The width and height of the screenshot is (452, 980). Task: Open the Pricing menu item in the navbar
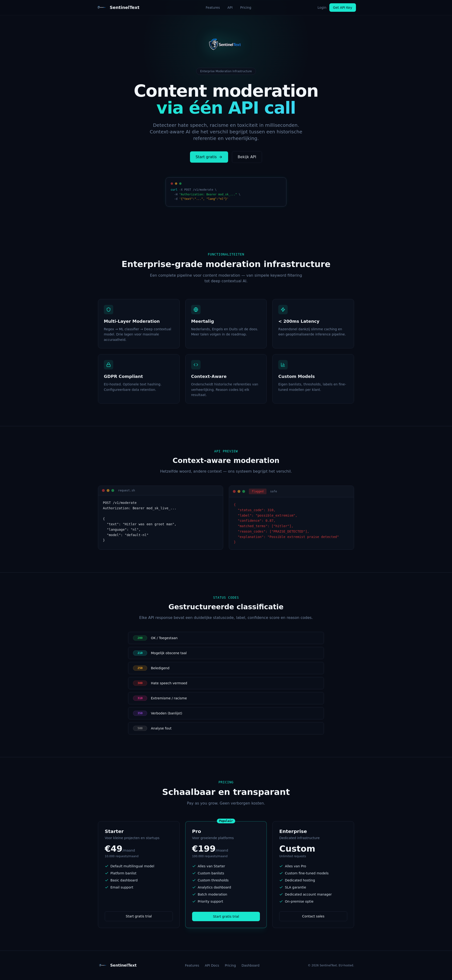(245, 7)
